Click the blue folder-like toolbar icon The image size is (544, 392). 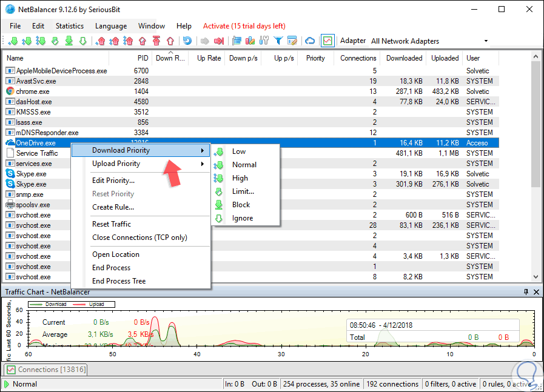[237, 41]
